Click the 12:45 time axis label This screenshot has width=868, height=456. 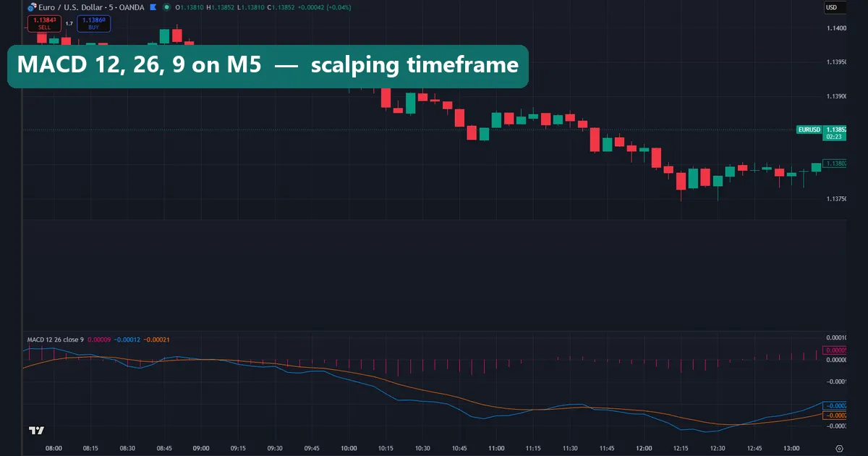(754, 448)
